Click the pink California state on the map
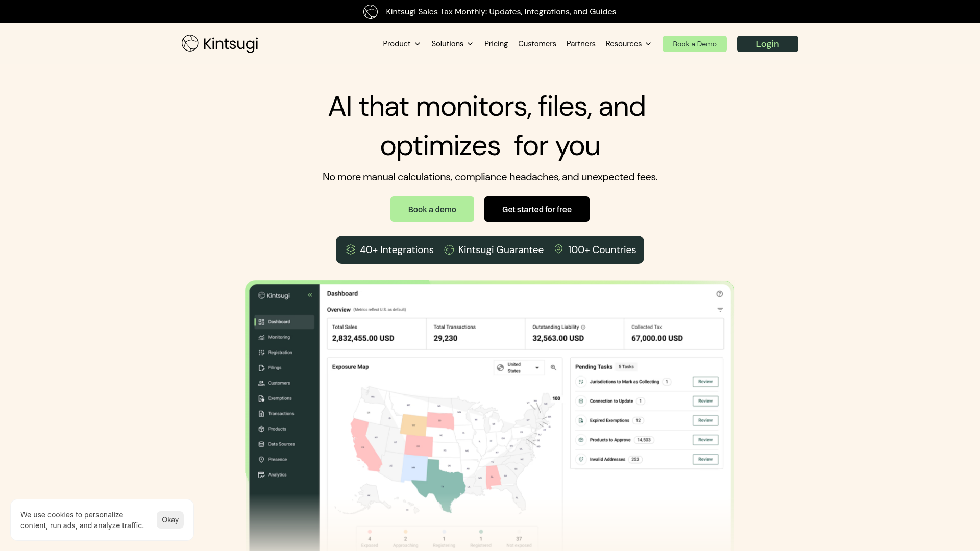Image resolution: width=980 pixels, height=551 pixels. (x=365, y=445)
